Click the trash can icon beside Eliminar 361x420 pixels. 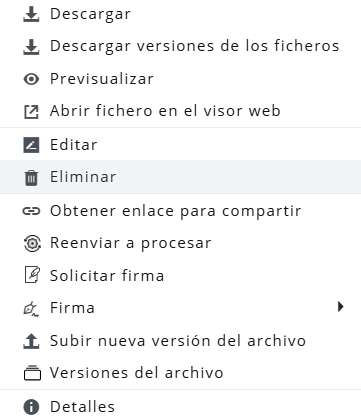[31, 177]
